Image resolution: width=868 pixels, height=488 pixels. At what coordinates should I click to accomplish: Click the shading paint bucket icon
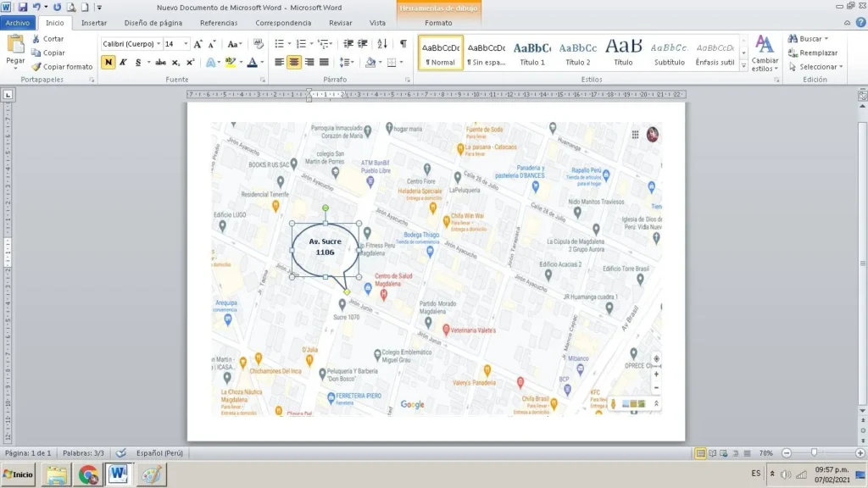click(370, 62)
